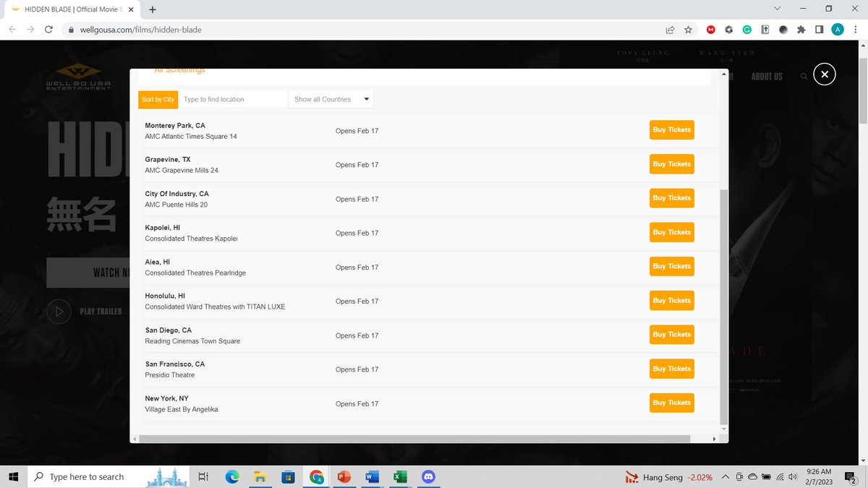Viewport: 868px width, 488px height.
Task: Click Reading Cinemas Town Square text
Action: [x=192, y=341]
